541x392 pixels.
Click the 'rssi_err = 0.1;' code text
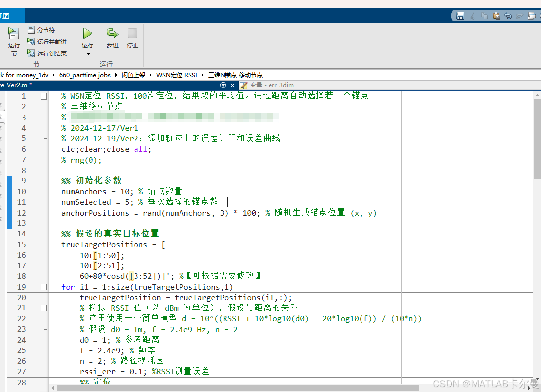click(113, 372)
